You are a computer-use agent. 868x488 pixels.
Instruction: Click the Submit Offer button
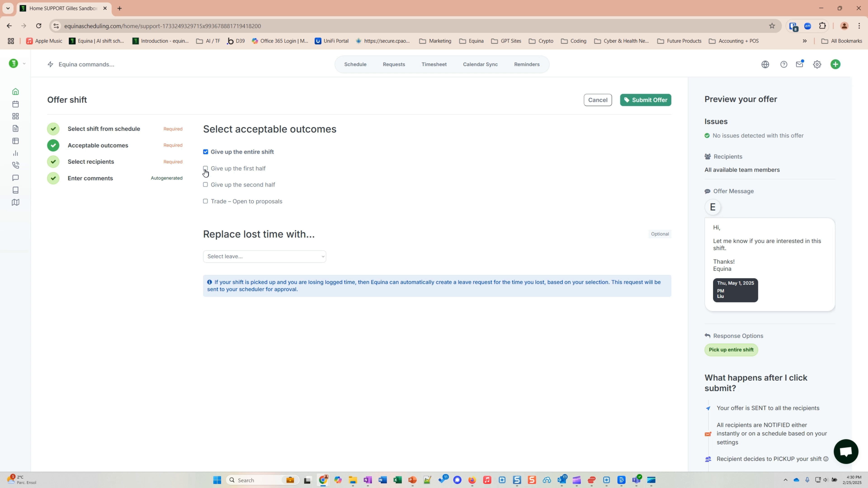pyautogui.click(x=645, y=100)
